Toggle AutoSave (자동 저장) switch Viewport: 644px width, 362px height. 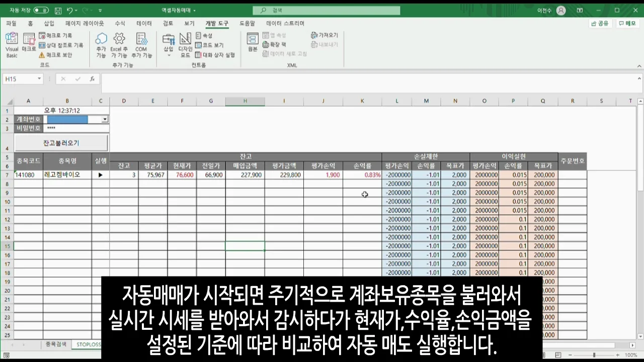[x=41, y=10]
